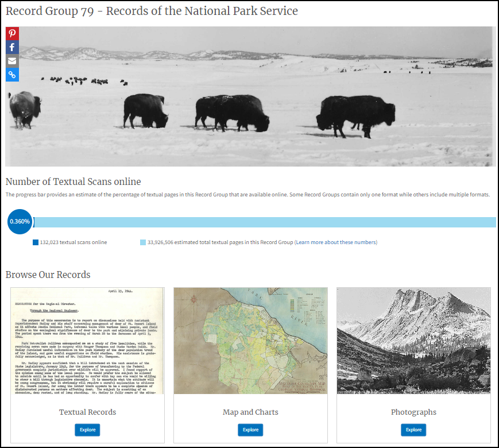Share this record group on Facebook

[x=11, y=47]
